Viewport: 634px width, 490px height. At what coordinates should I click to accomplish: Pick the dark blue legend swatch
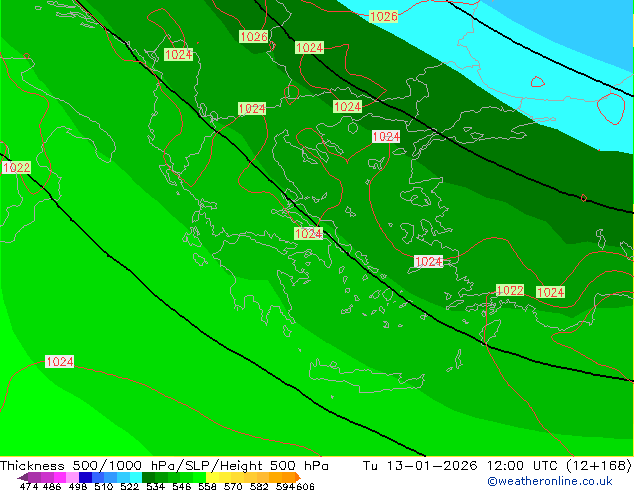click(85, 477)
